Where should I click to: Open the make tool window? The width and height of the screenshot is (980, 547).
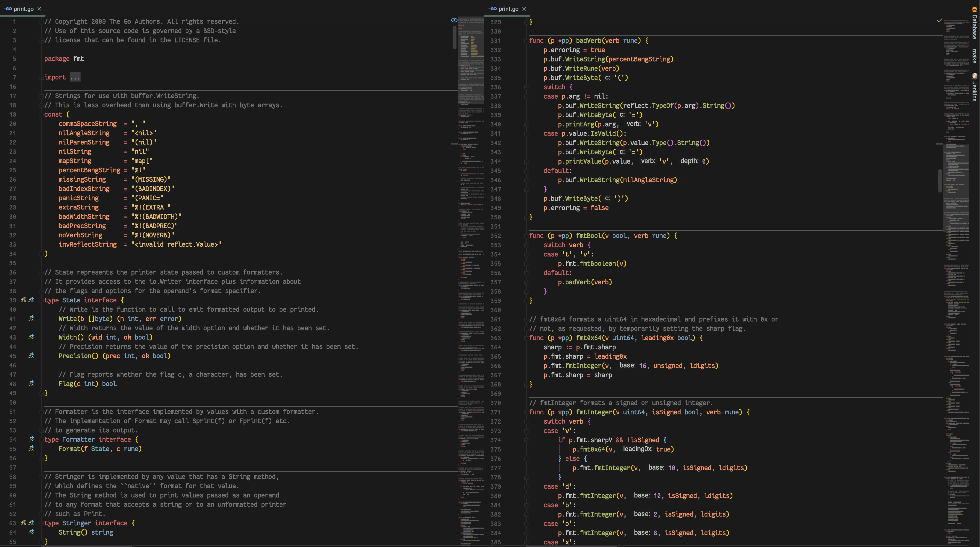click(x=974, y=56)
